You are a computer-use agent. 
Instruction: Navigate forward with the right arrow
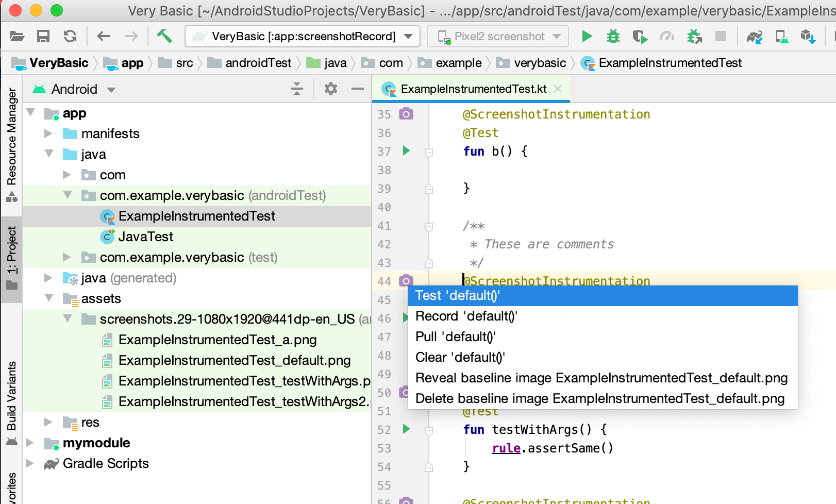[131, 36]
